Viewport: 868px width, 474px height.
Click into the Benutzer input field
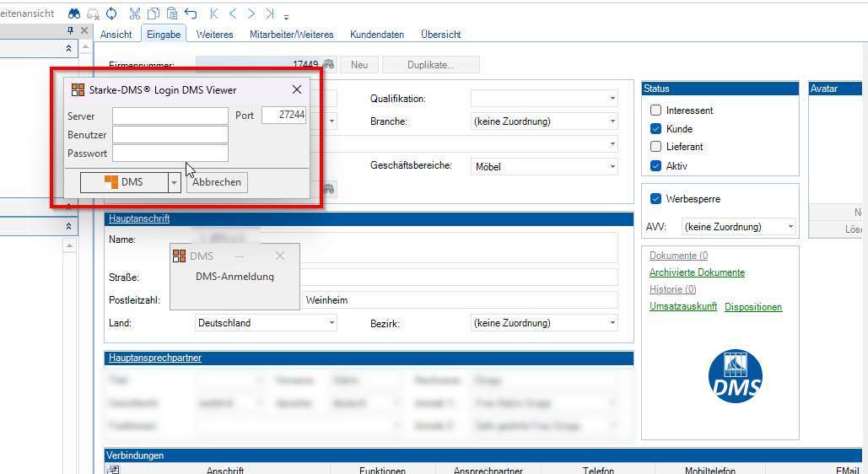pos(170,135)
